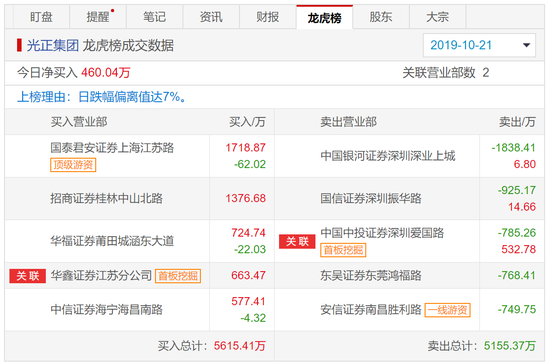
Task: Open the 笔记 tab
Action: coord(154,17)
